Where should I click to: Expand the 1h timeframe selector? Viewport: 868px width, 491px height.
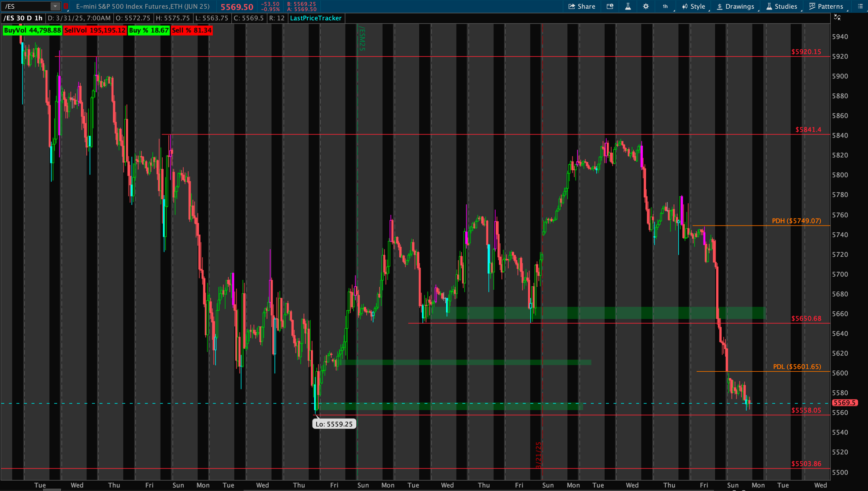point(665,7)
